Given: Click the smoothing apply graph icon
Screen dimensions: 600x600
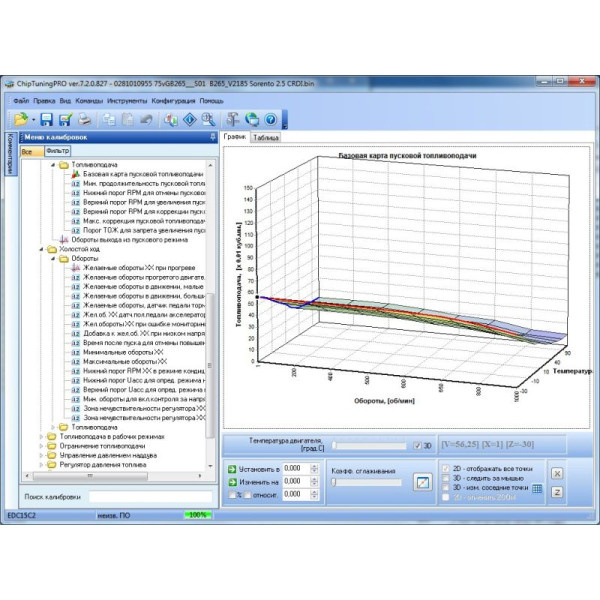Looking at the screenshot, I should (422, 482).
